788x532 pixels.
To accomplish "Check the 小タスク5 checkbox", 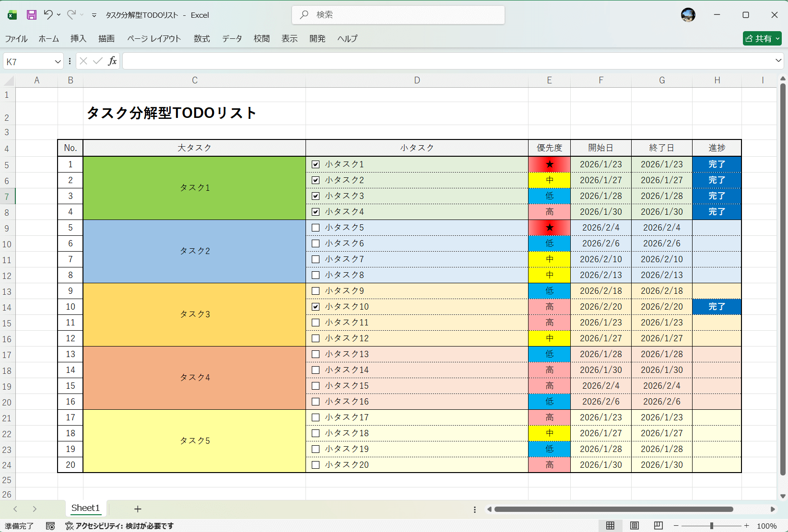I will coord(315,228).
